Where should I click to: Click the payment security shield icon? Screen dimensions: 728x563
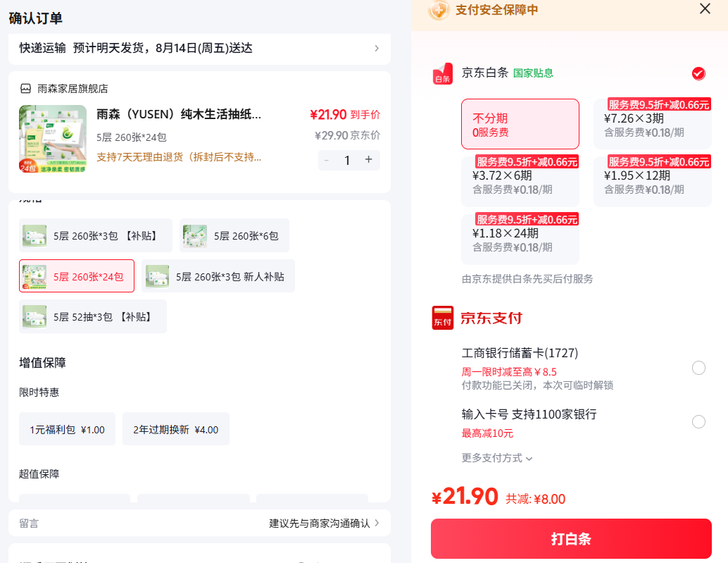(x=439, y=10)
